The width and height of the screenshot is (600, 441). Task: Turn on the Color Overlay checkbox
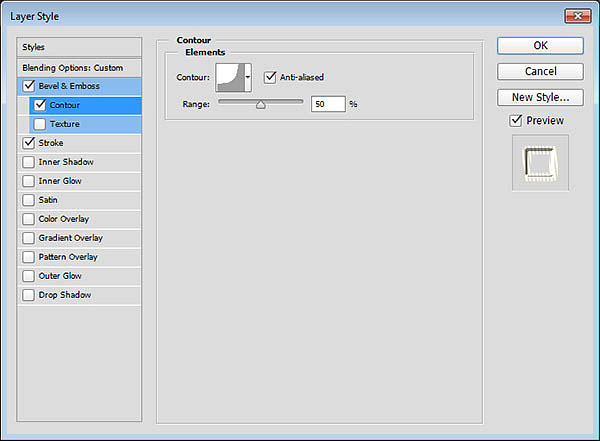point(29,219)
